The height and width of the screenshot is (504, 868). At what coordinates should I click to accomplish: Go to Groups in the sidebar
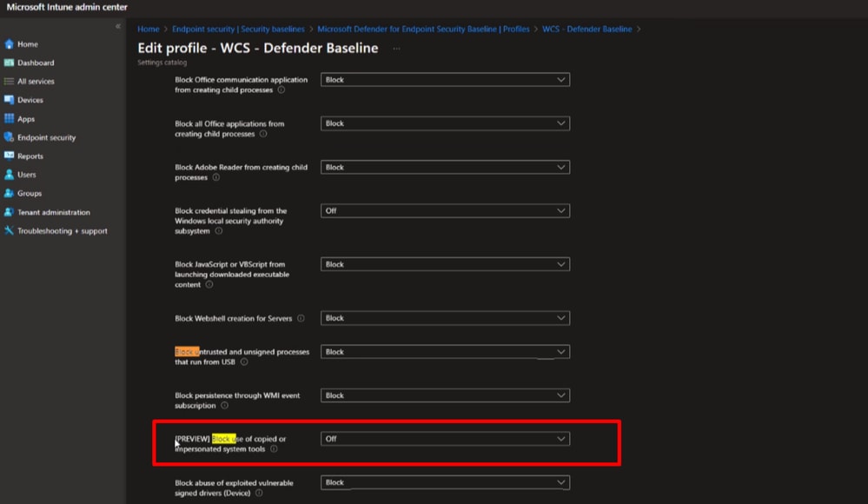tap(30, 193)
